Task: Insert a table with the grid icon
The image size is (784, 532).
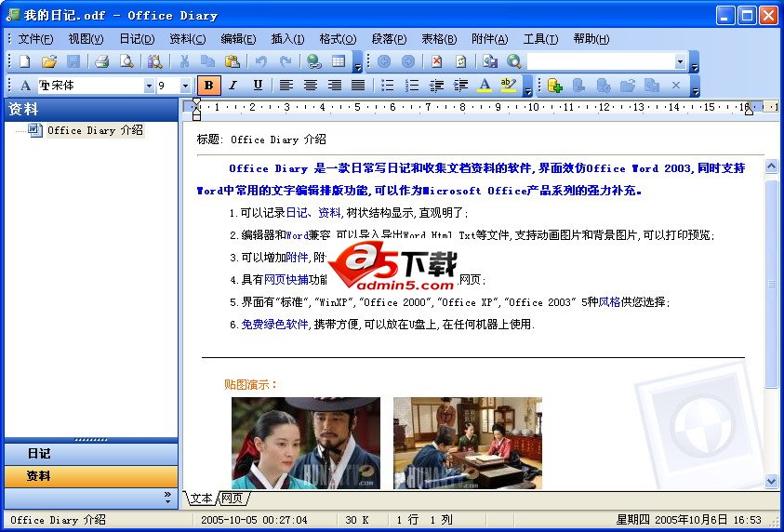Action: 339,61
